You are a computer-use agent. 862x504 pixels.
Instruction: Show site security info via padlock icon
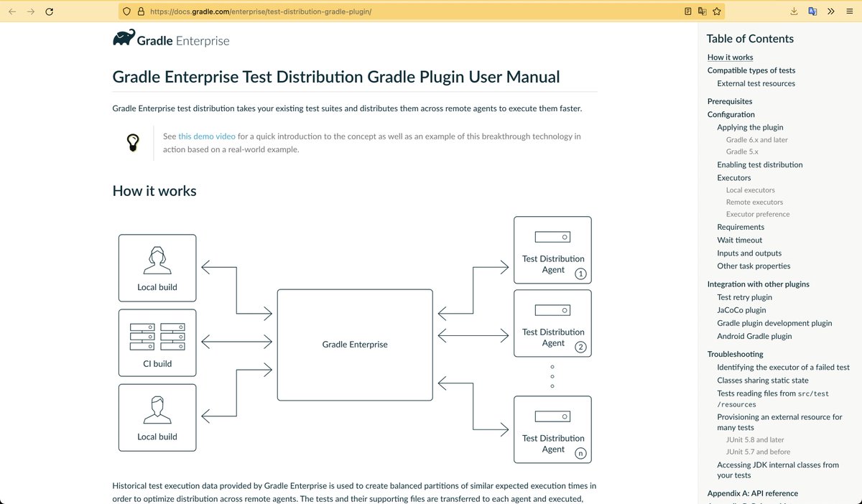141,11
